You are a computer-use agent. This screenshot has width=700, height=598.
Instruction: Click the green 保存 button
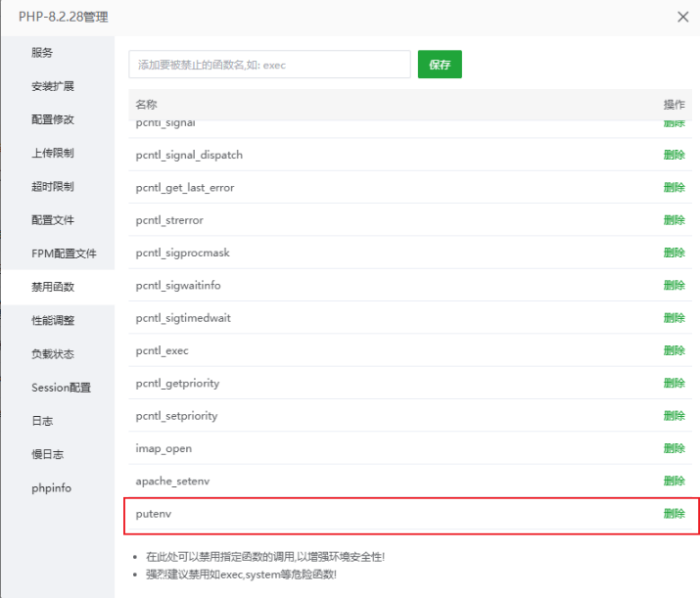pos(440,65)
